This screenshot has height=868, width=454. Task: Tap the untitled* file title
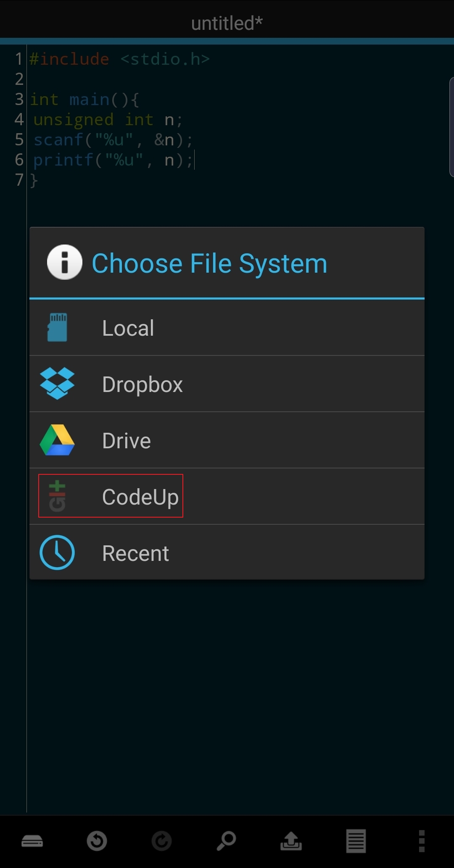(227, 23)
